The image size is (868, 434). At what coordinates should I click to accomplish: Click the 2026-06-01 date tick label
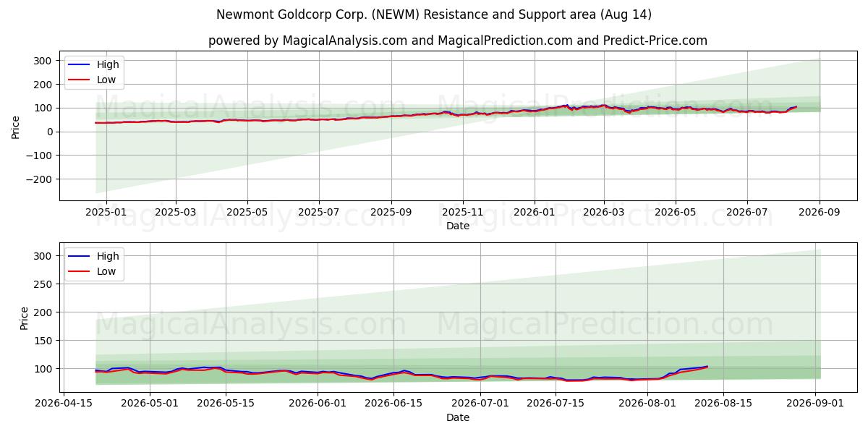(x=318, y=404)
